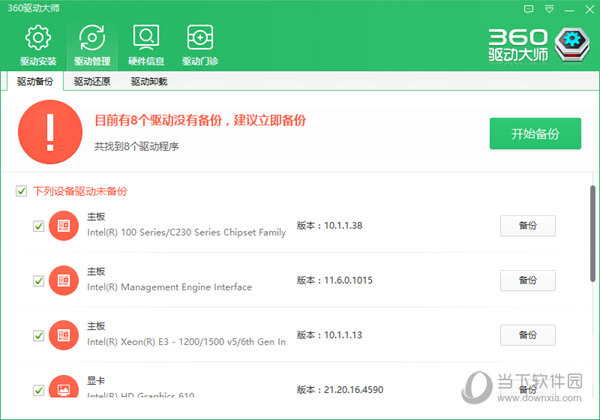Viewport: 600px width, 420px height.
Task: Back up the Xeon E3 driver
Action: 528,335
